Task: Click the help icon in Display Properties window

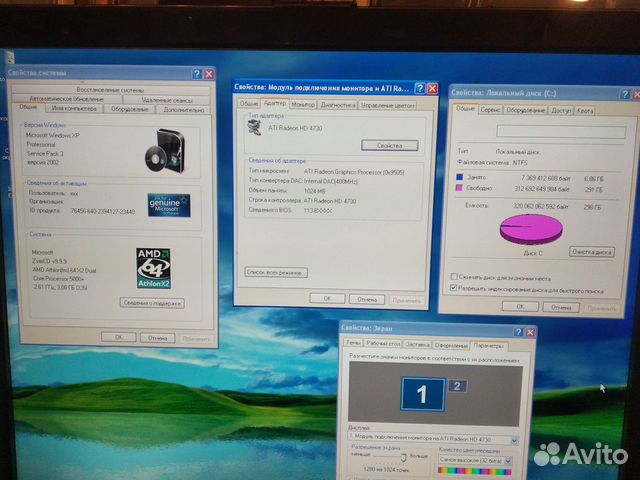Action: (x=518, y=332)
